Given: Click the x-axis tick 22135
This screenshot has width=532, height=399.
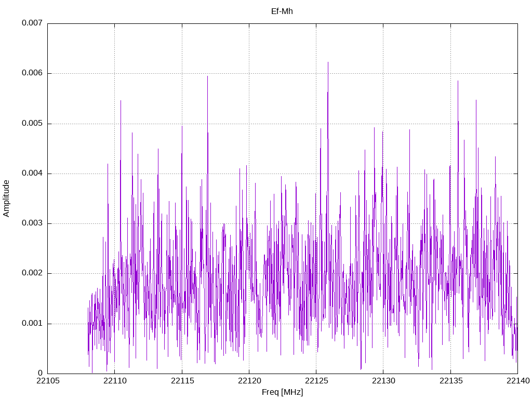Looking at the screenshot, I should 451,381.
